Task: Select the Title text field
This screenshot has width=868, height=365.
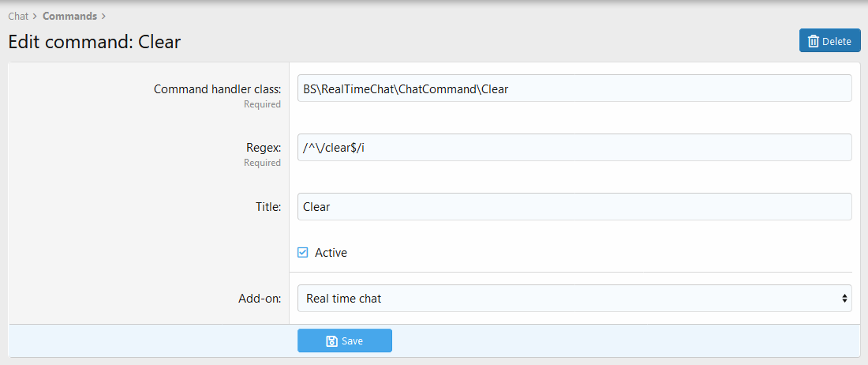Action: tap(574, 207)
